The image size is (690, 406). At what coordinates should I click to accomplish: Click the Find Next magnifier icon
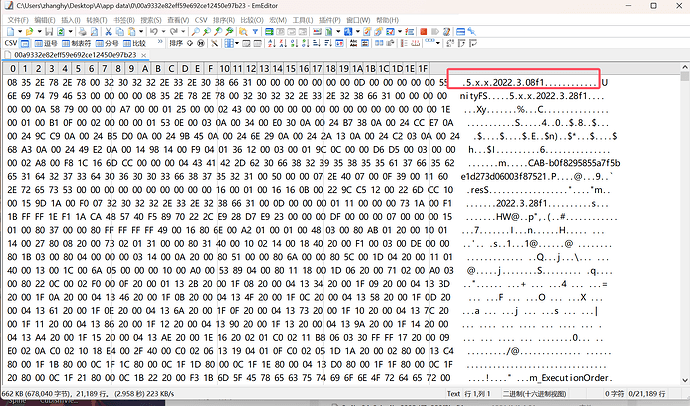coord(218,32)
